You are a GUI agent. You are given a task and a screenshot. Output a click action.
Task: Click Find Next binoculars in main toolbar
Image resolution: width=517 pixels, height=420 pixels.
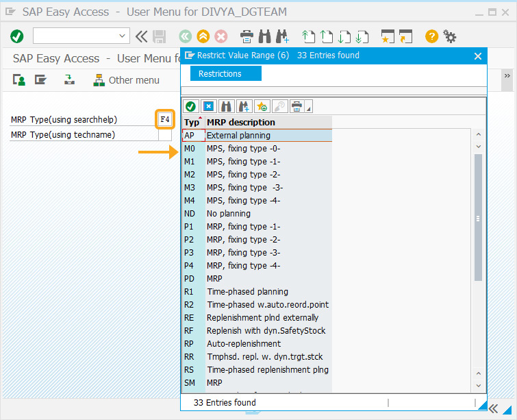(x=283, y=36)
